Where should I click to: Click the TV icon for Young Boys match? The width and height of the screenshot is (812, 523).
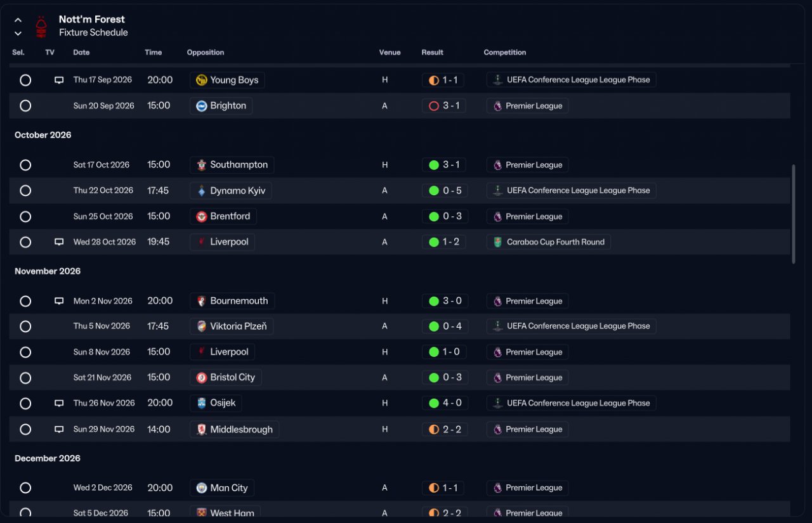[x=59, y=81]
